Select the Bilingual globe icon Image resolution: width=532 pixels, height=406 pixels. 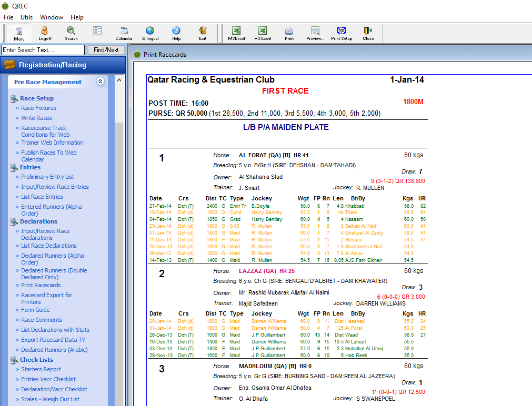[x=150, y=33]
